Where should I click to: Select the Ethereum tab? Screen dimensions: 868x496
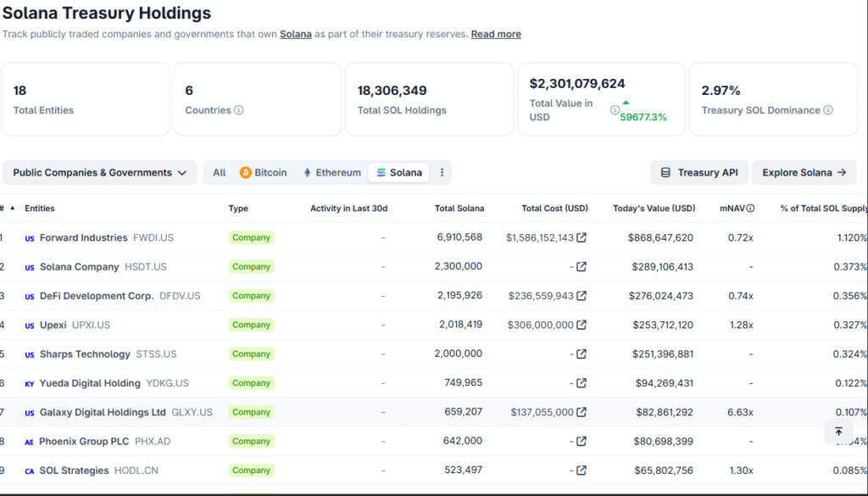(x=331, y=173)
